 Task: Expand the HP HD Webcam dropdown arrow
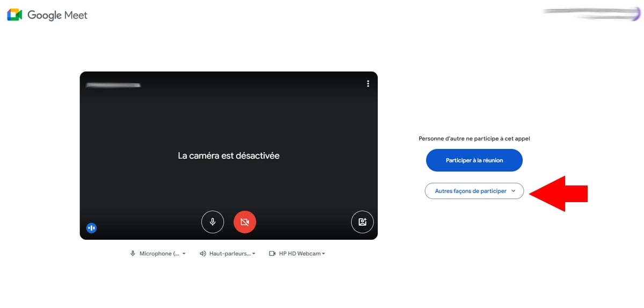tap(324, 254)
